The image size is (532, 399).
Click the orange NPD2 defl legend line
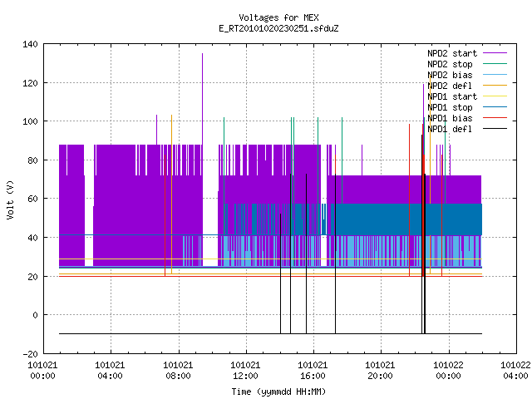click(x=495, y=86)
